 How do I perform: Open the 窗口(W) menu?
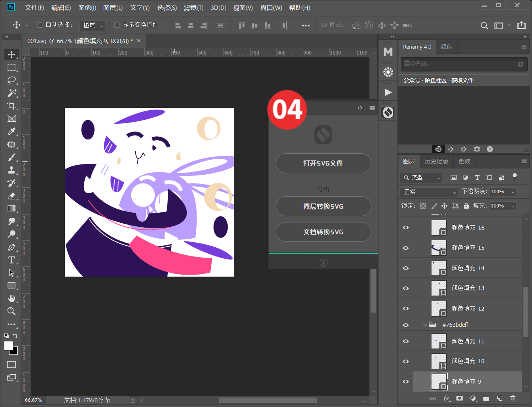tap(271, 8)
